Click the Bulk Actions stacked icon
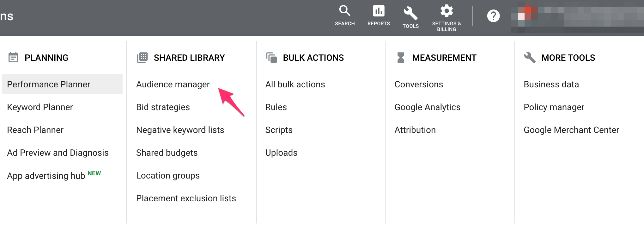This screenshot has height=226, width=644. [271, 58]
